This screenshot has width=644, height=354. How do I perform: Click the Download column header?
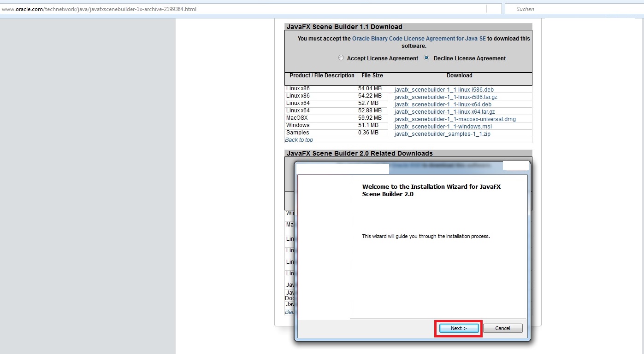pos(459,75)
